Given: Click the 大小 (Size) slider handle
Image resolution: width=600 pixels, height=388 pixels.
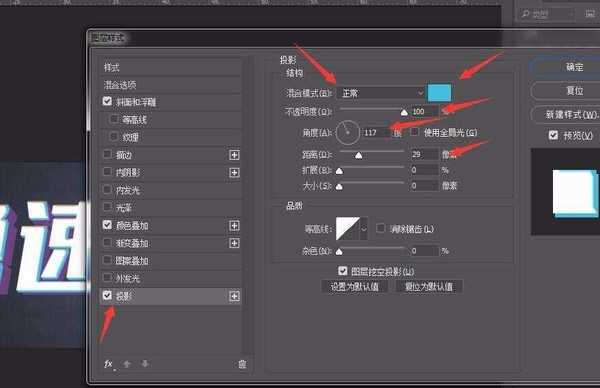Looking at the screenshot, I should pos(339,187).
